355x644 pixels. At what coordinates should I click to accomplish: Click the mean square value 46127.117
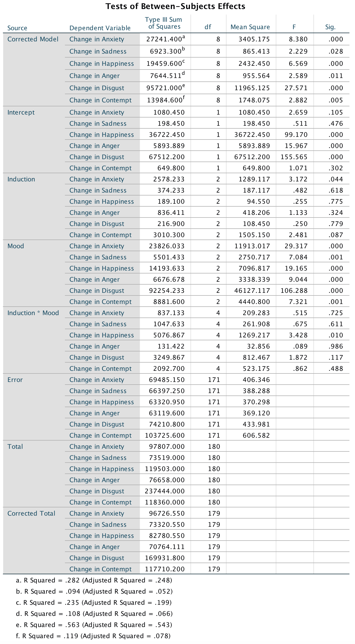[x=252, y=291]
